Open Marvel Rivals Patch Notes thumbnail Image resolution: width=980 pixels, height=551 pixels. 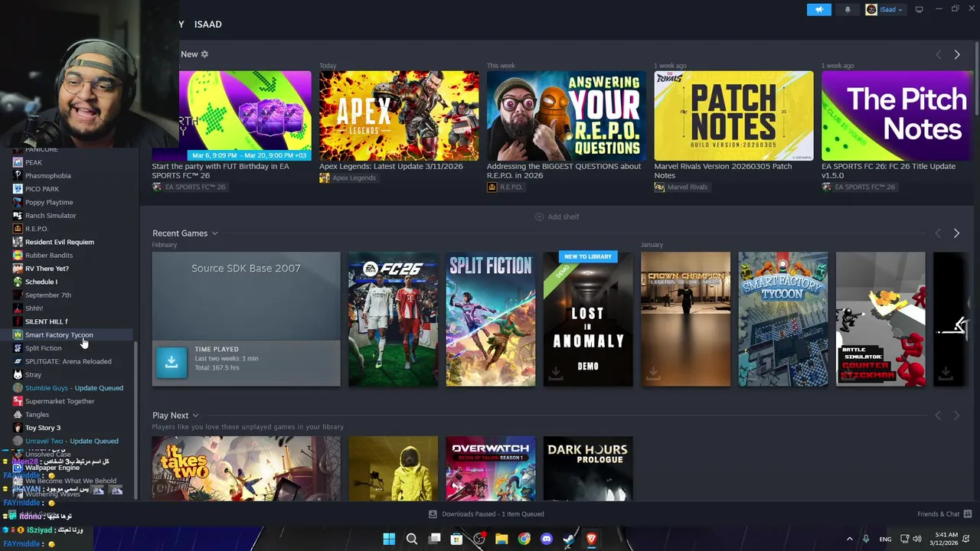pyautogui.click(x=733, y=116)
